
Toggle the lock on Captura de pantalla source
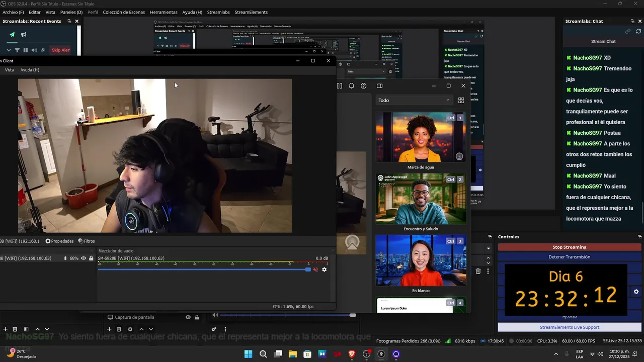(x=197, y=317)
